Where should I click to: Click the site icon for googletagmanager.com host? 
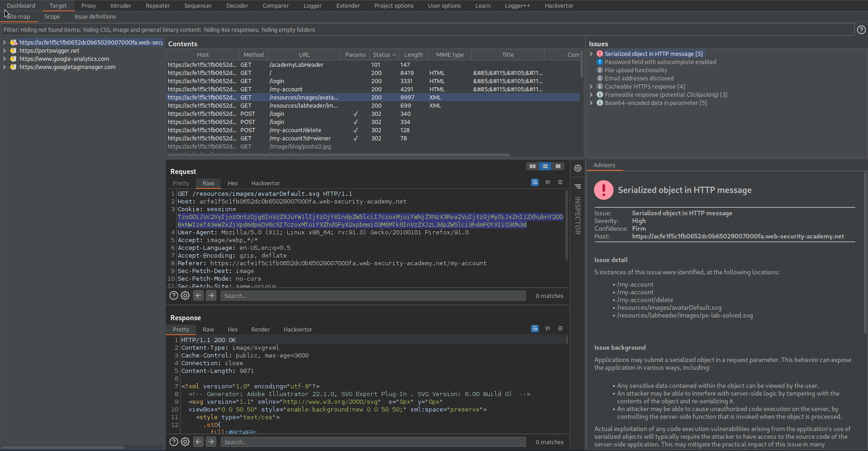pyautogui.click(x=13, y=67)
